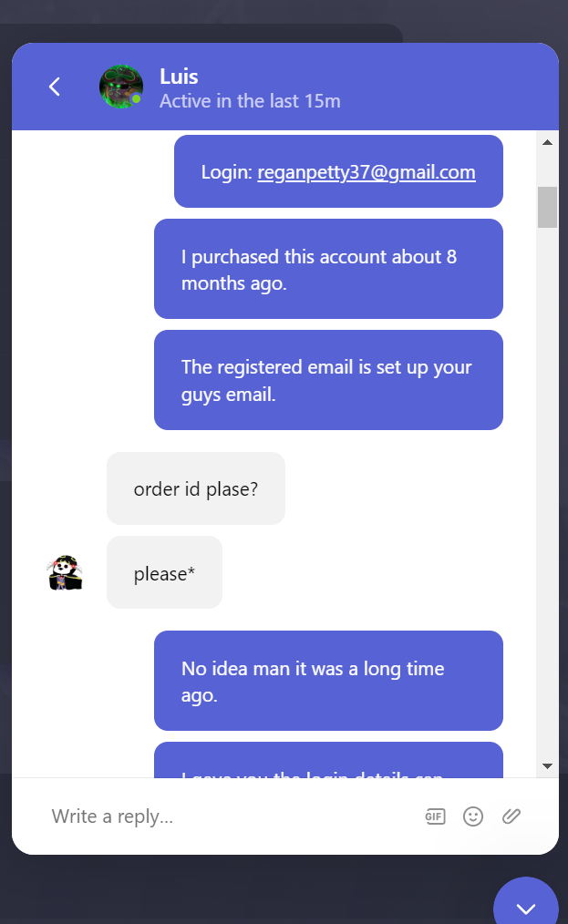Open the emoji picker
The image size is (568, 924).
point(473,816)
